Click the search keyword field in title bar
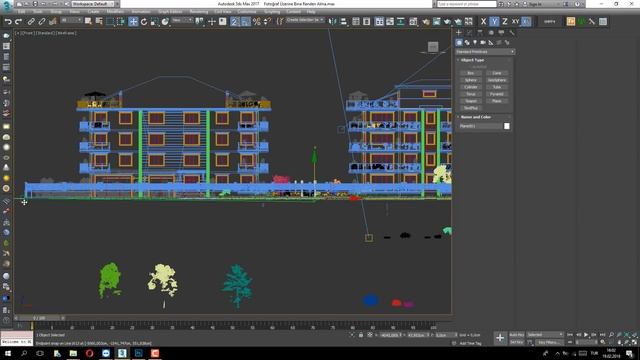 coord(467,4)
